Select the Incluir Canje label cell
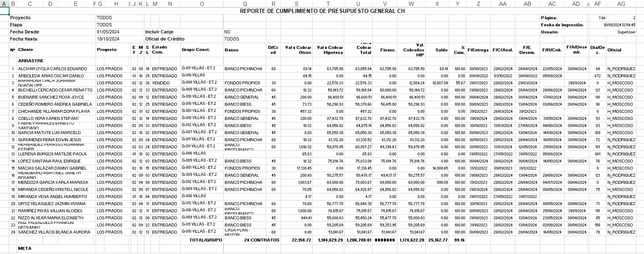Viewport: 644px width, 254px height. [159, 32]
